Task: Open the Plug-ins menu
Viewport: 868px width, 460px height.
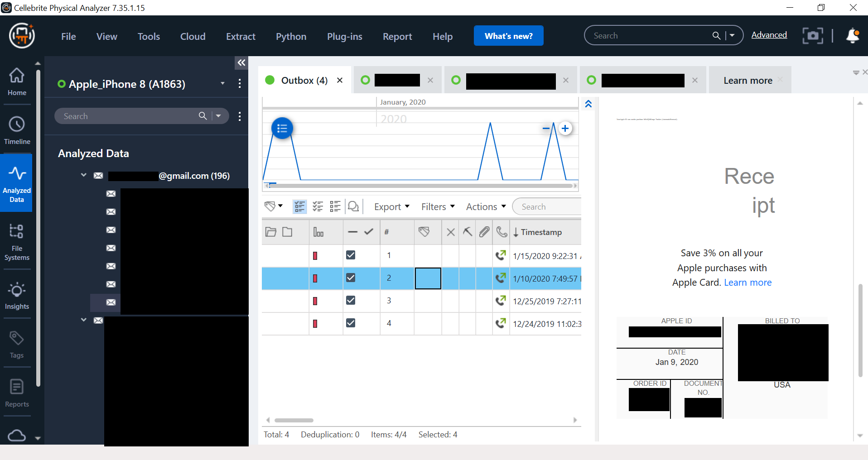Action: click(x=345, y=36)
